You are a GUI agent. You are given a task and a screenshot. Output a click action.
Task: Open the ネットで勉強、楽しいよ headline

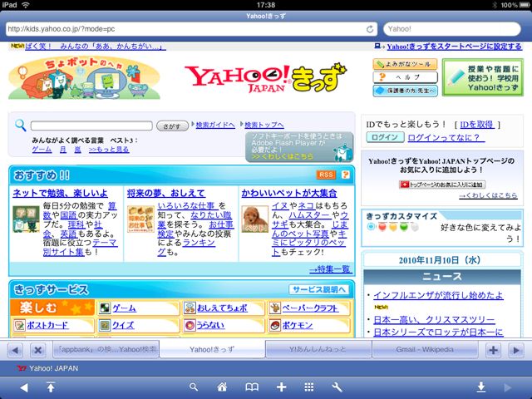coord(60,194)
